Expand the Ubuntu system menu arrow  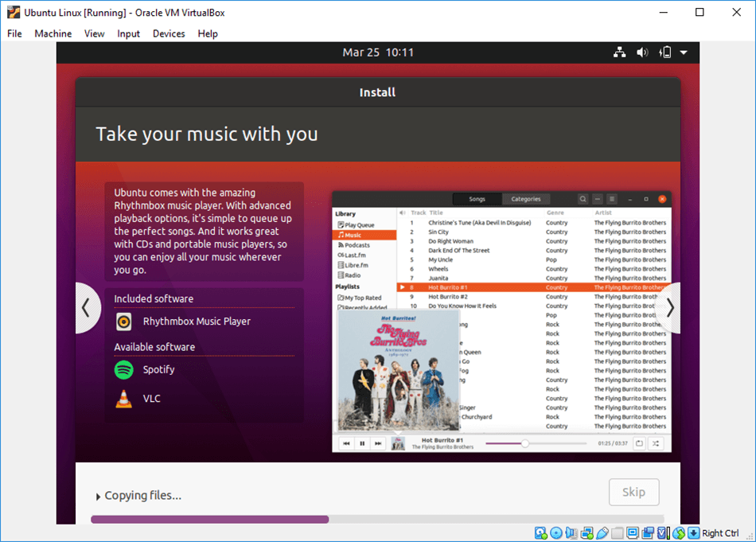click(684, 53)
